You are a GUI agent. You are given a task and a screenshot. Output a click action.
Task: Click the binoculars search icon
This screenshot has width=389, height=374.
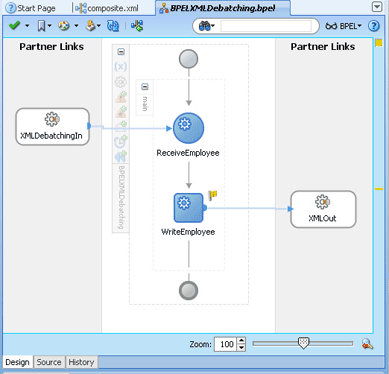click(205, 26)
